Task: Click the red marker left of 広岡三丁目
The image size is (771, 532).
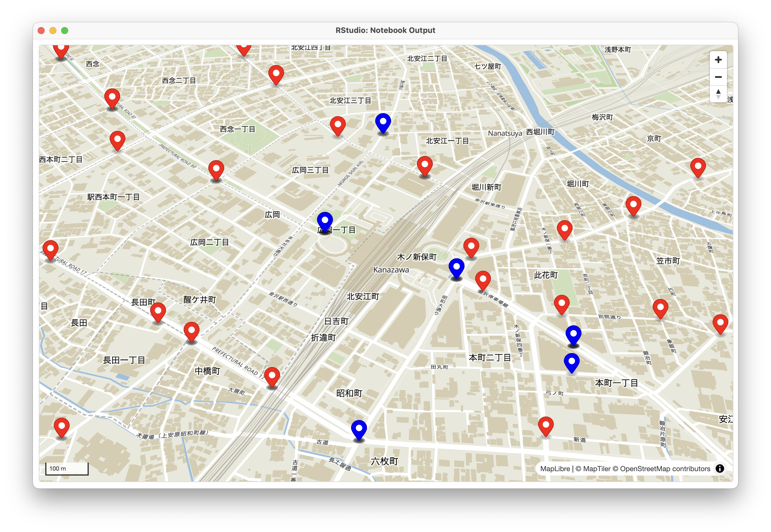Action: click(216, 170)
